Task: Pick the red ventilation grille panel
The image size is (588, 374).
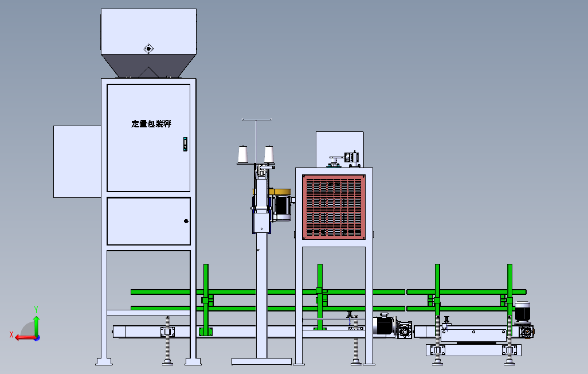Action: point(334,207)
